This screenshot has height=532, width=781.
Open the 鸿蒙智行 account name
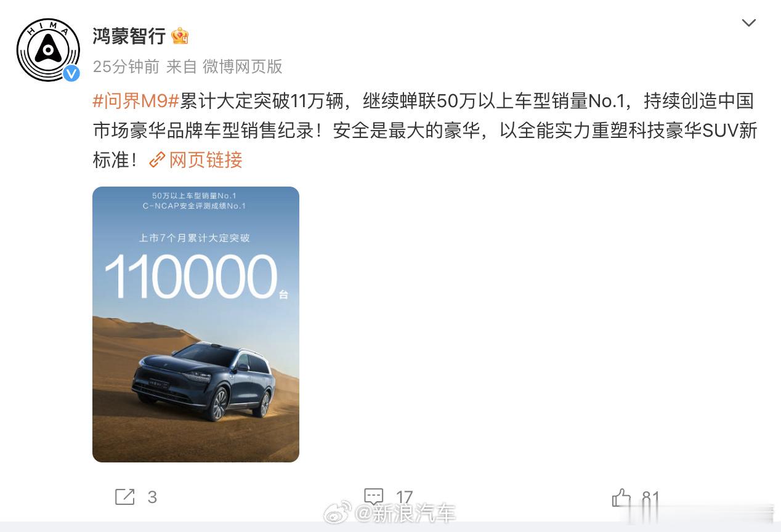[x=129, y=36]
